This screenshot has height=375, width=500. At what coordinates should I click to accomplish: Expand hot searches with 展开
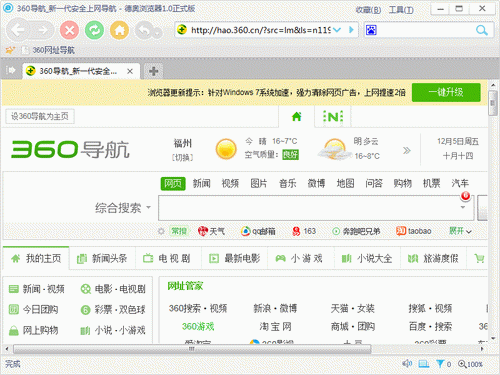tap(460, 231)
